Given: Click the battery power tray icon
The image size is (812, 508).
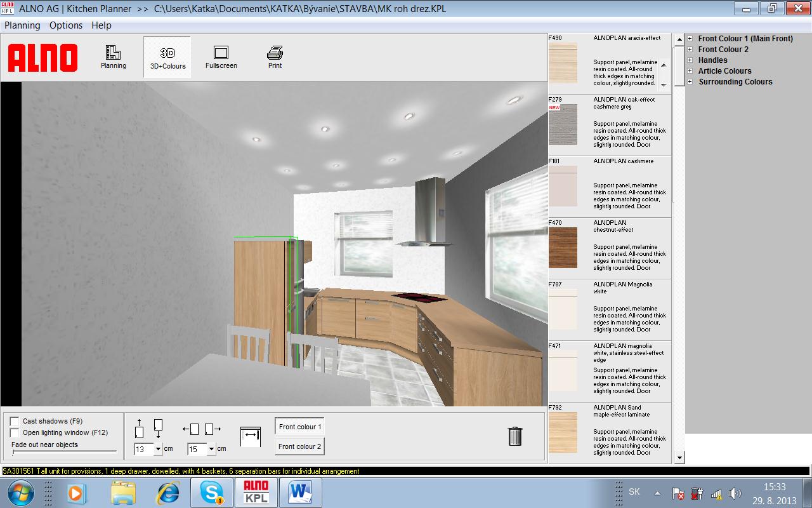Looking at the screenshot, I should click(x=697, y=493).
